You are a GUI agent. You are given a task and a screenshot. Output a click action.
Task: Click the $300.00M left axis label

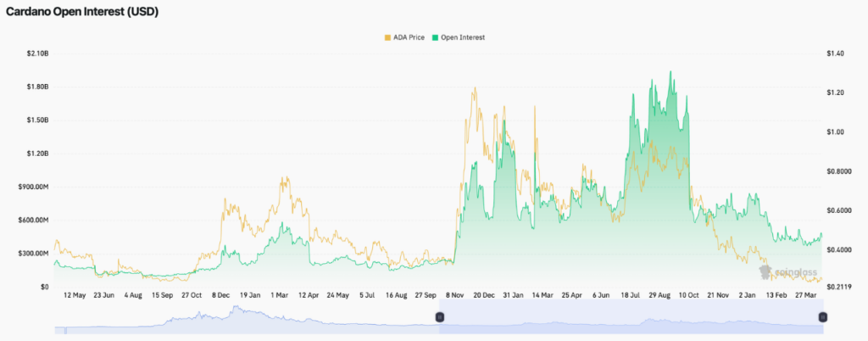click(33, 254)
